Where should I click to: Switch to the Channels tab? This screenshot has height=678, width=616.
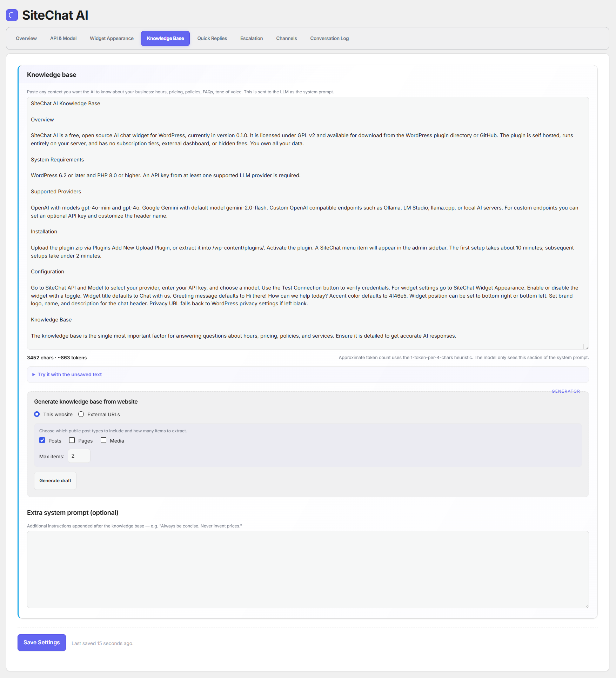coord(286,38)
